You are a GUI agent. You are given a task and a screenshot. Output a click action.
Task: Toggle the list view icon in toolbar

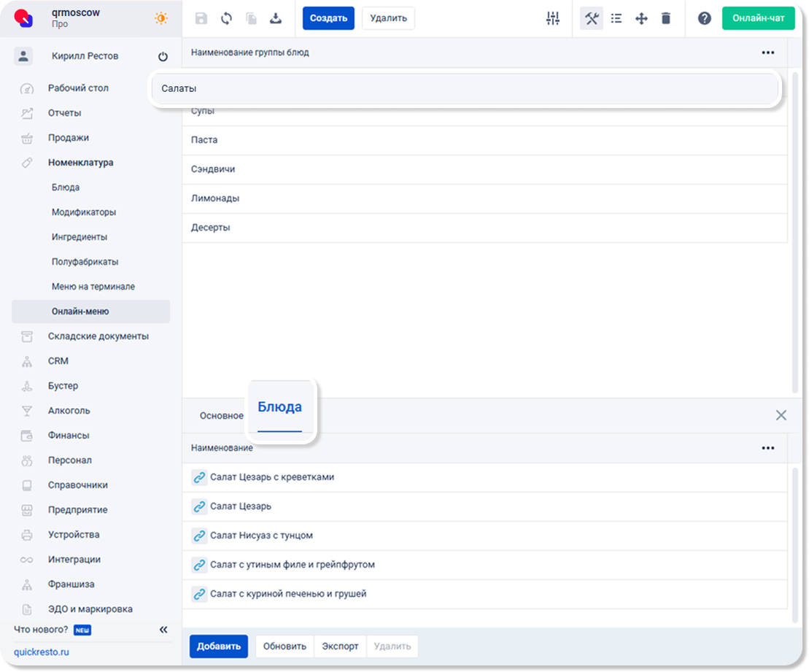pos(616,18)
